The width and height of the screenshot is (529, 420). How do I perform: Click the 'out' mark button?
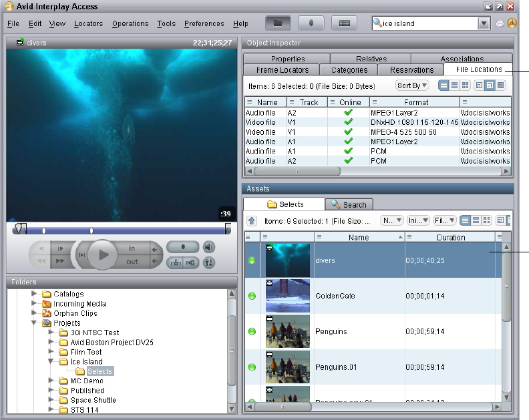click(132, 262)
